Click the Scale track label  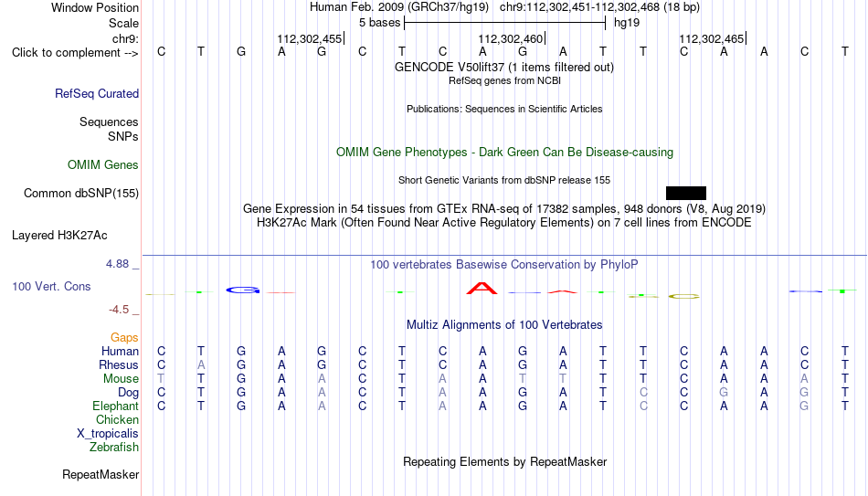pyautogui.click(x=123, y=23)
